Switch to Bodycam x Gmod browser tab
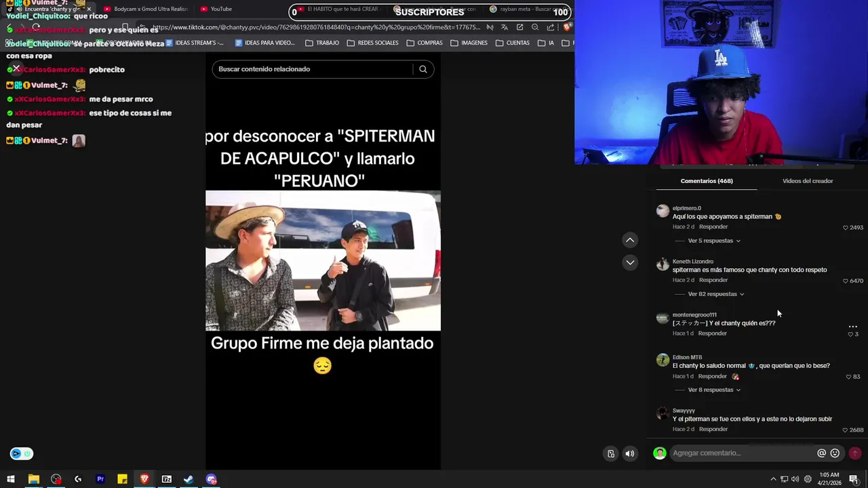868x488 pixels. 145,9
